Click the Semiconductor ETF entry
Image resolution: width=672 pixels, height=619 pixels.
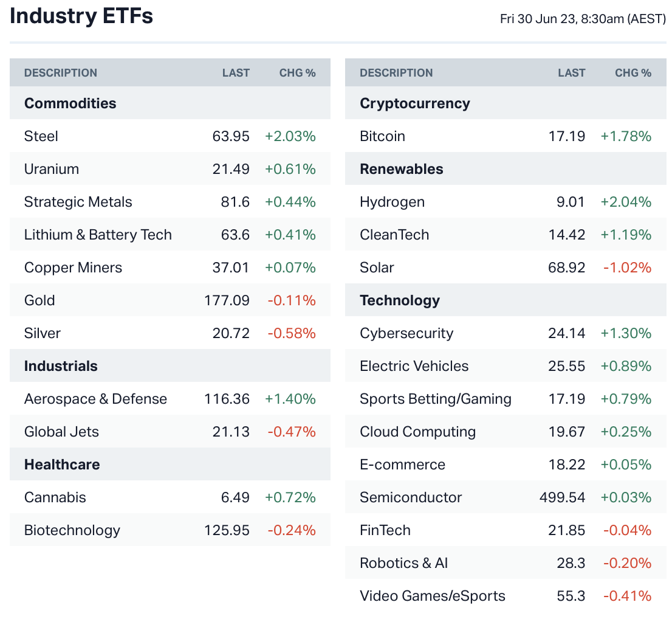(411, 497)
